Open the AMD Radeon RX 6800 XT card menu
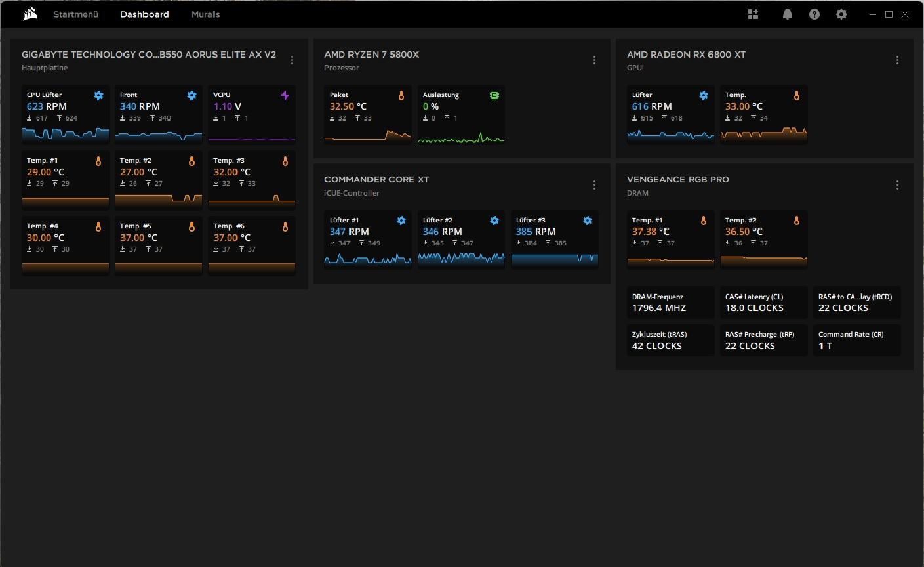The image size is (924, 567). pos(897,60)
